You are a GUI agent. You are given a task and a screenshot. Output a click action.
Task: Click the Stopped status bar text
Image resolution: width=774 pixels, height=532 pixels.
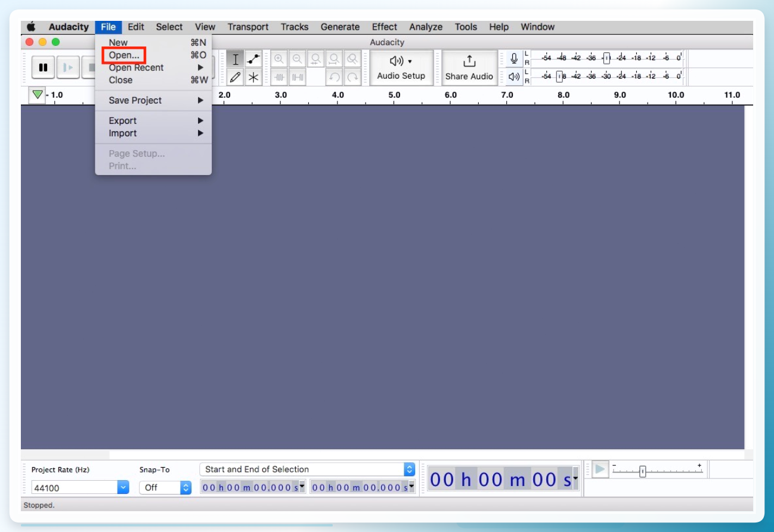39,505
